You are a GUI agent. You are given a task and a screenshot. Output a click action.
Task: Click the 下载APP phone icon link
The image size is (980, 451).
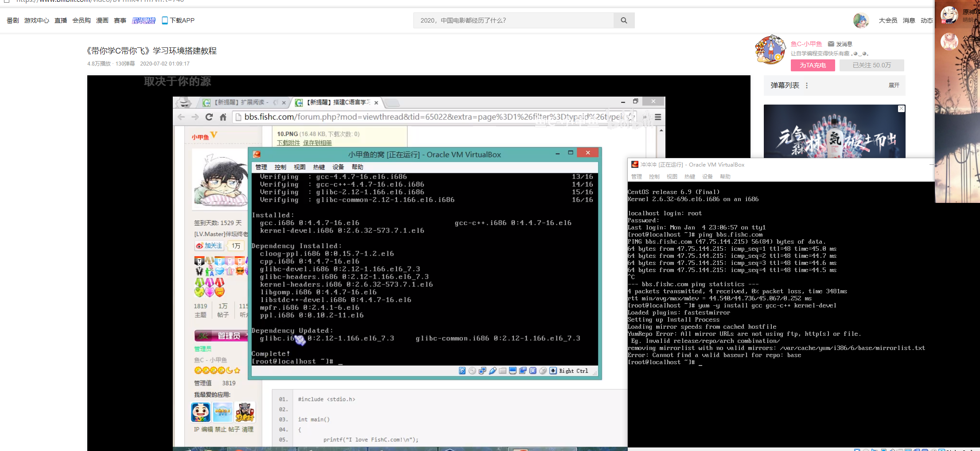pos(178,20)
